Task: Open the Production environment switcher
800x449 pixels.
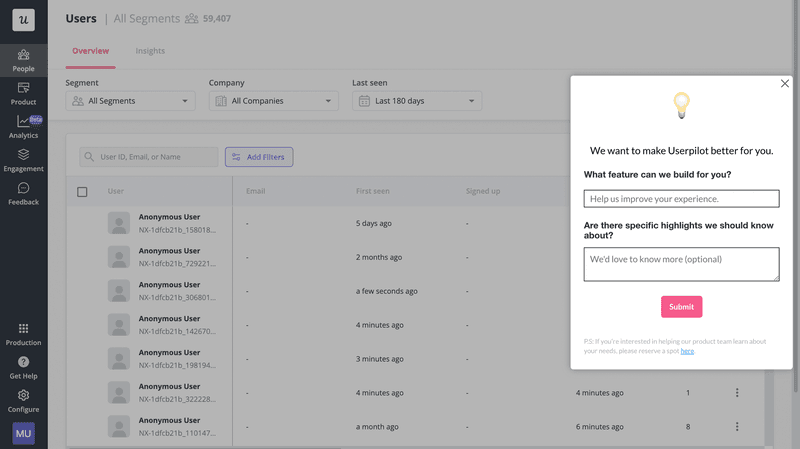Action: click(x=23, y=334)
